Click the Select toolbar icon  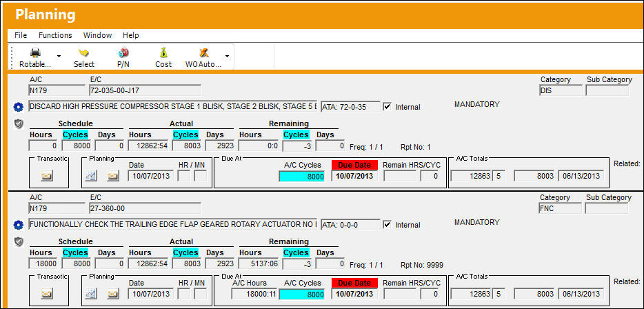[x=84, y=53]
